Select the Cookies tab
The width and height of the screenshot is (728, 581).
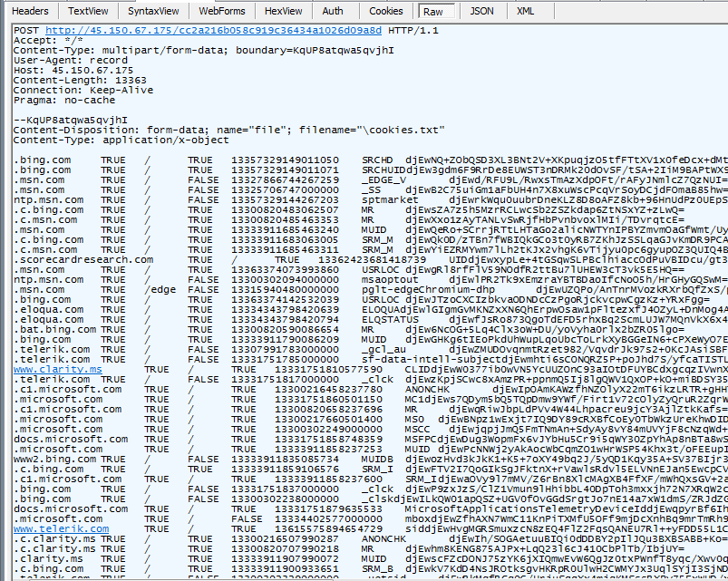click(x=386, y=11)
